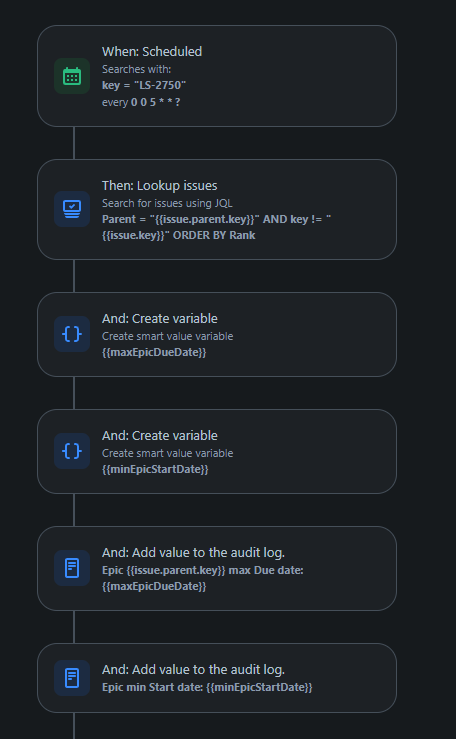The height and width of the screenshot is (739, 456).
Task: Open the 'Then: Lookup issues' step title
Action: pos(160,186)
